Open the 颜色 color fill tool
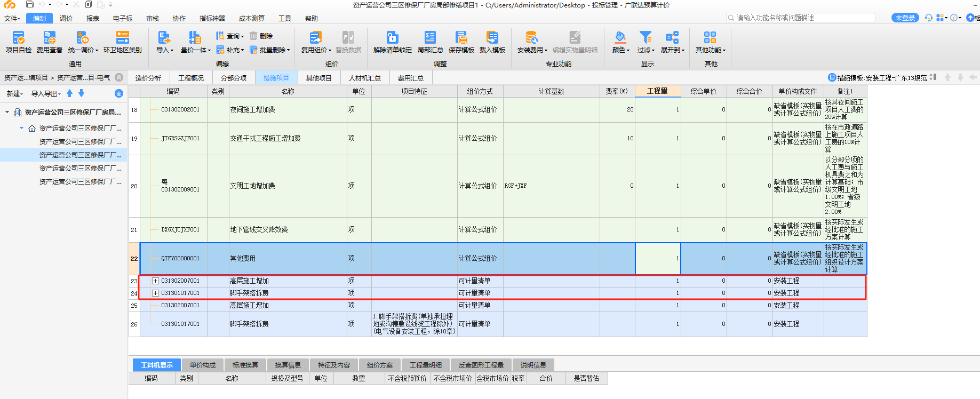Screen dimensions: 980x399 click(x=620, y=42)
